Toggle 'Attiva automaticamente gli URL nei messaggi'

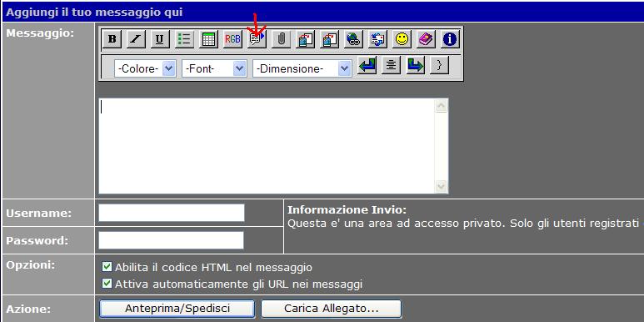click(107, 284)
